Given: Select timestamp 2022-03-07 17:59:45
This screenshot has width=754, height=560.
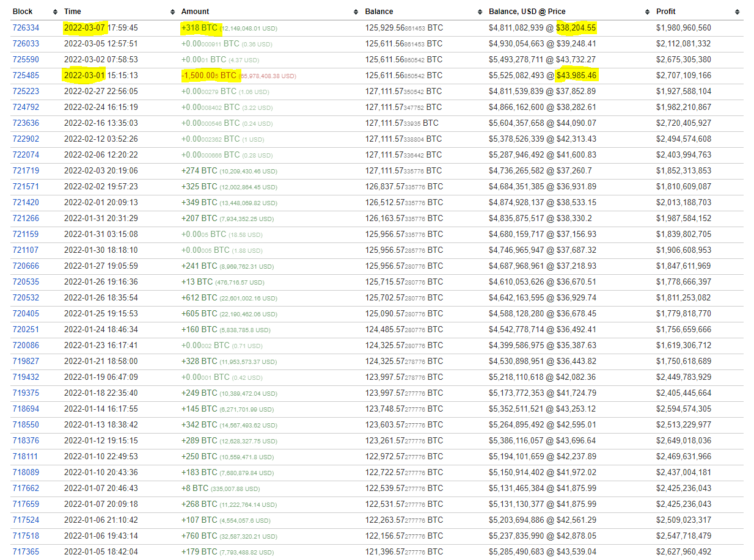Looking at the screenshot, I should pos(101,28).
